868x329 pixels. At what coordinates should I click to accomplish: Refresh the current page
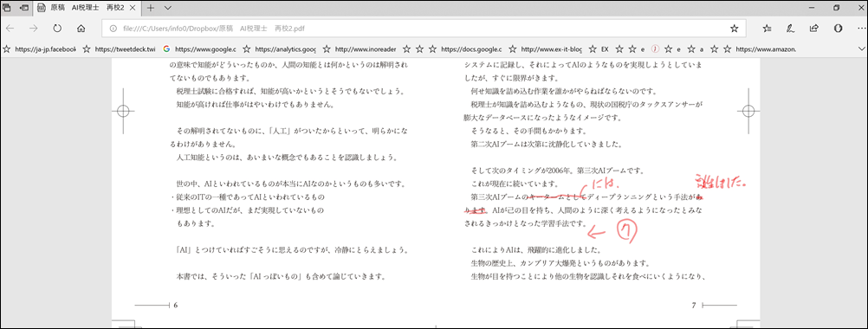click(x=57, y=29)
